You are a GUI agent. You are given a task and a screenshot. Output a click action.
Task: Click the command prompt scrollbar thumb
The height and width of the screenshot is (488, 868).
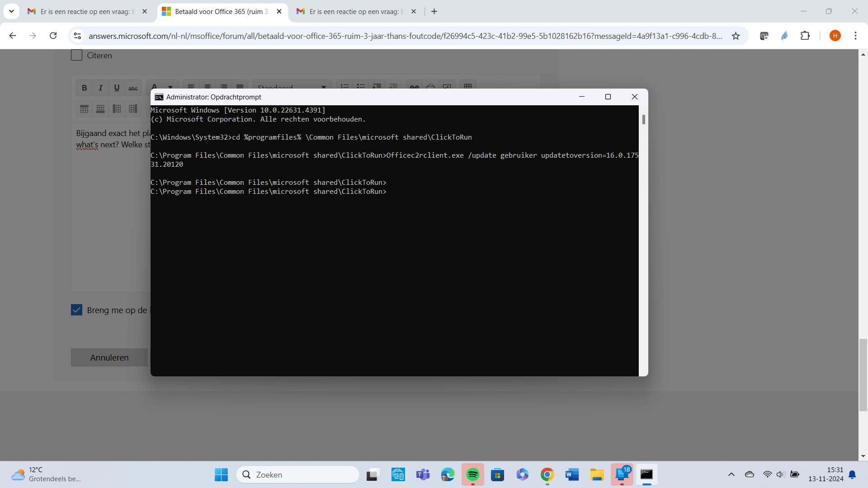click(643, 119)
